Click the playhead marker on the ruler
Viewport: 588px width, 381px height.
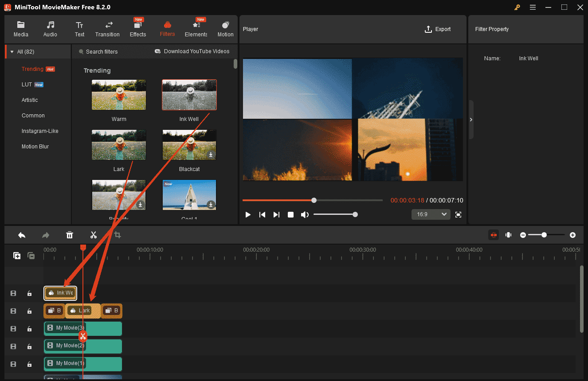point(83,248)
